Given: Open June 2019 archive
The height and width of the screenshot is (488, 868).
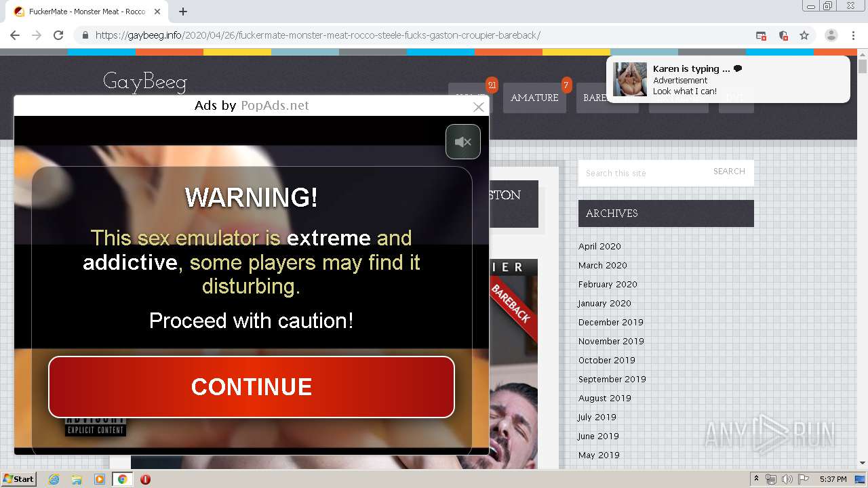Looking at the screenshot, I should 599,436.
